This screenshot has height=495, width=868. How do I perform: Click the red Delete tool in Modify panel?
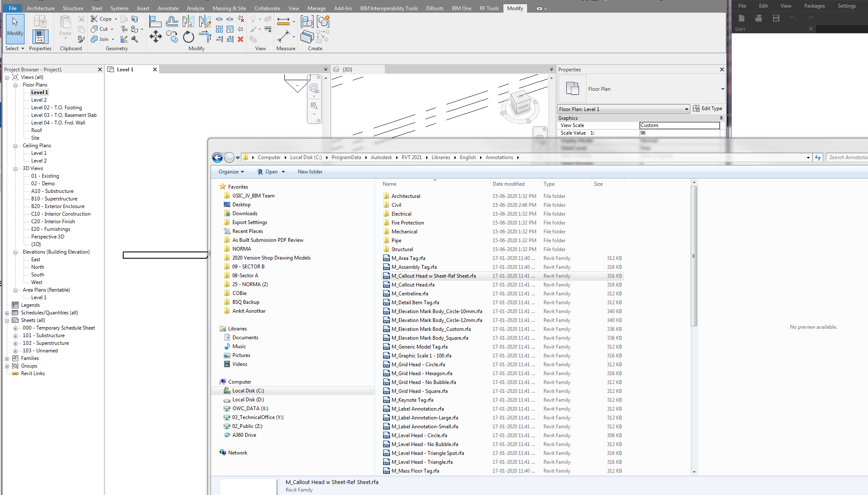[x=241, y=39]
